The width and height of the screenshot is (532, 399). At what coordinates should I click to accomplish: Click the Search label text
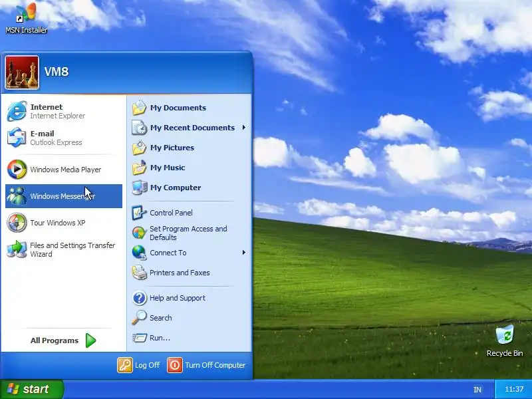(160, 318)
